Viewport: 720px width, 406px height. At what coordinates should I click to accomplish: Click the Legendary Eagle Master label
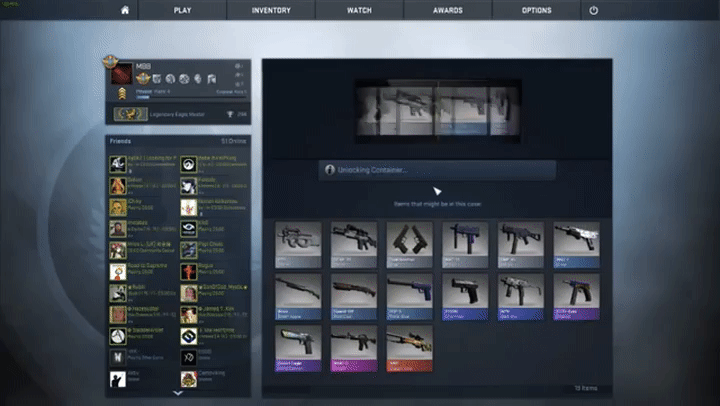click(177, 114)
